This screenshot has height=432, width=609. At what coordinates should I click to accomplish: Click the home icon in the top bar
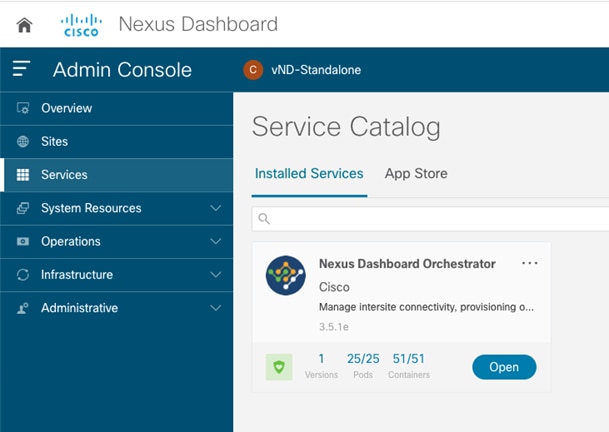pyautogui.click(x=24, y=25)
